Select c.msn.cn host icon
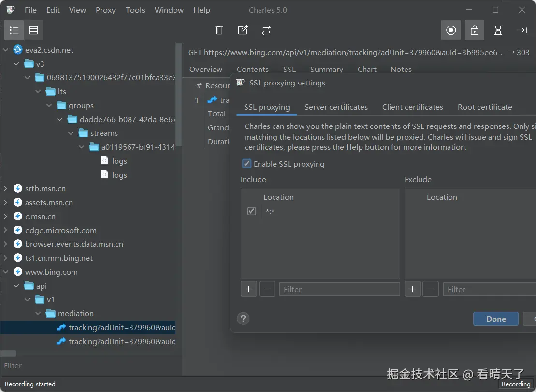 click(18, 216)
